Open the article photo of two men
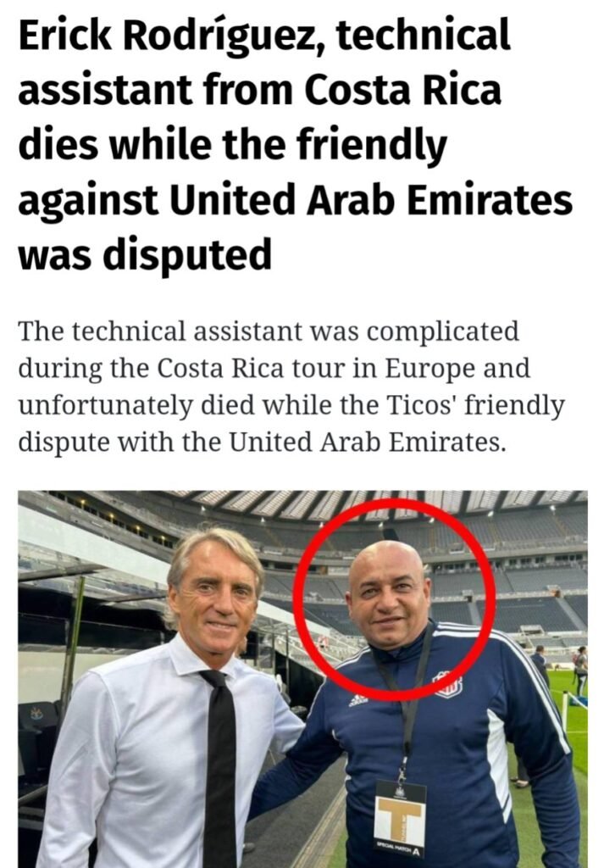 (x=302, y=679)
